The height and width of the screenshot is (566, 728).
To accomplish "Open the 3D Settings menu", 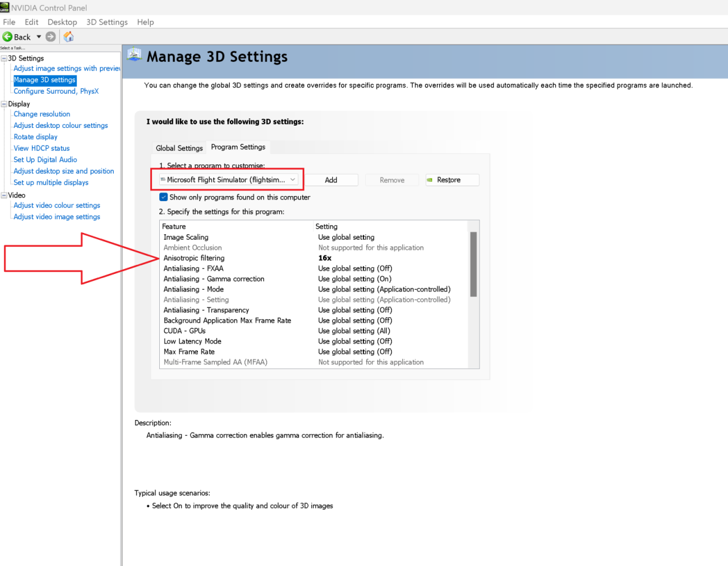I will coord(107,22).
